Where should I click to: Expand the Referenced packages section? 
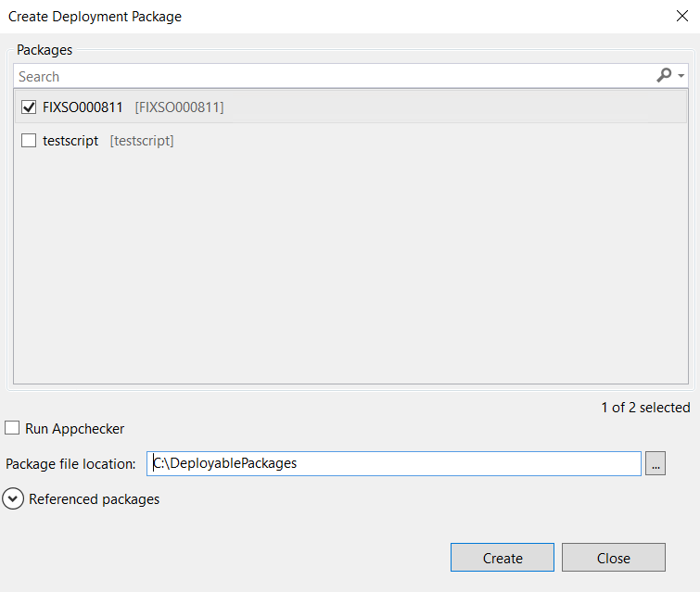coord(82,499)
